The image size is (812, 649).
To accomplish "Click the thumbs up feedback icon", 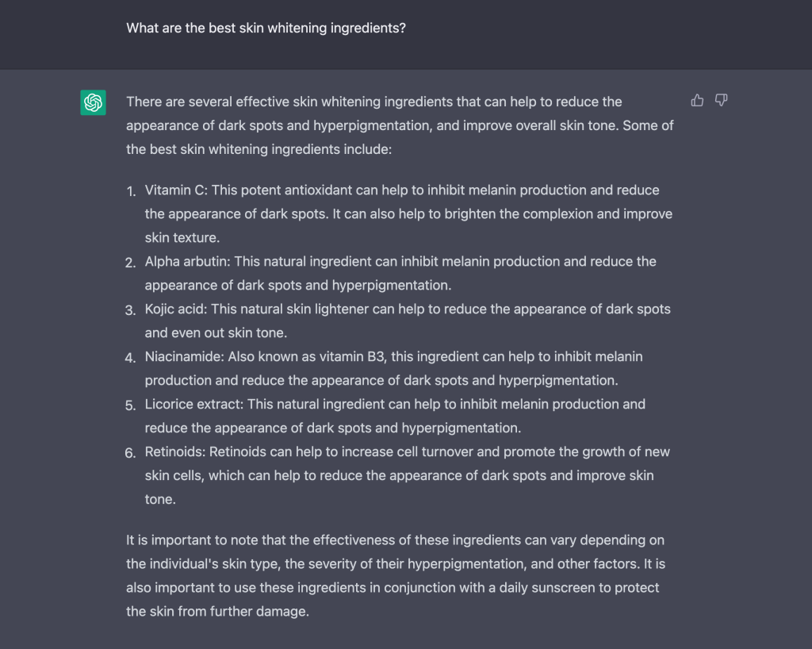I will [x=697, y=101].
